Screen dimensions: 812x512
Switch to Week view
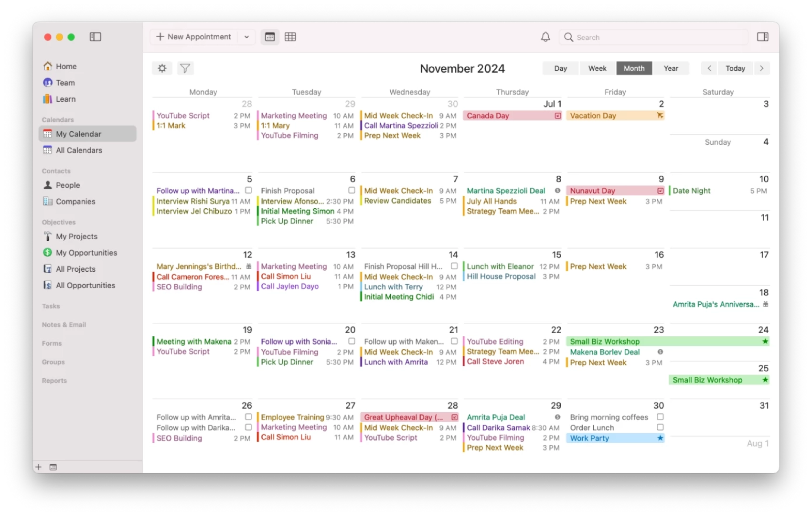click(x=598, y=68)
